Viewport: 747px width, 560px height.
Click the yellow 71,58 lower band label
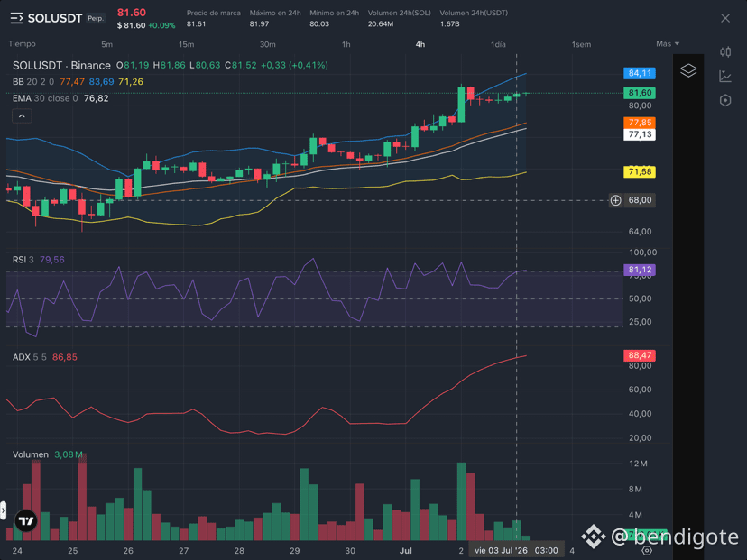point(640,172)
